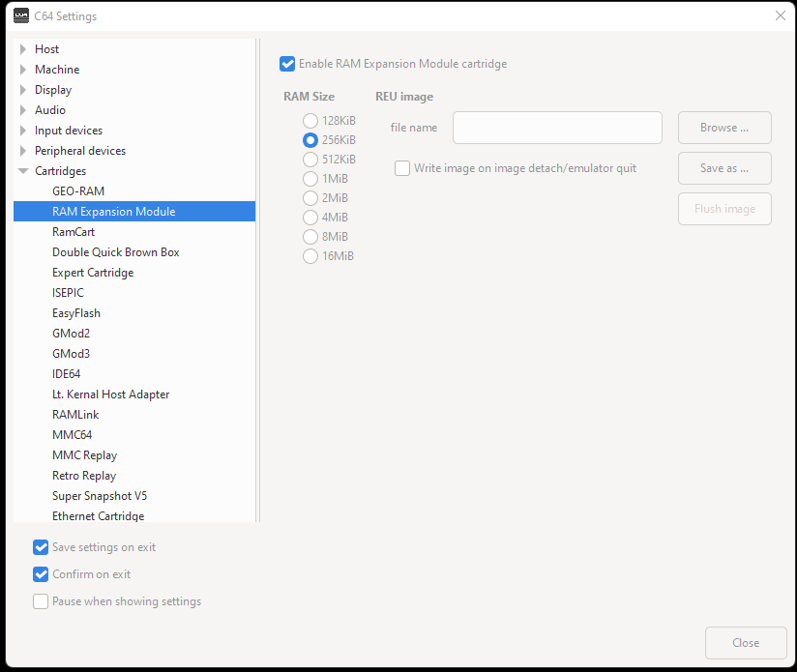Click the RAM Size heading

[x=310, y=97]
